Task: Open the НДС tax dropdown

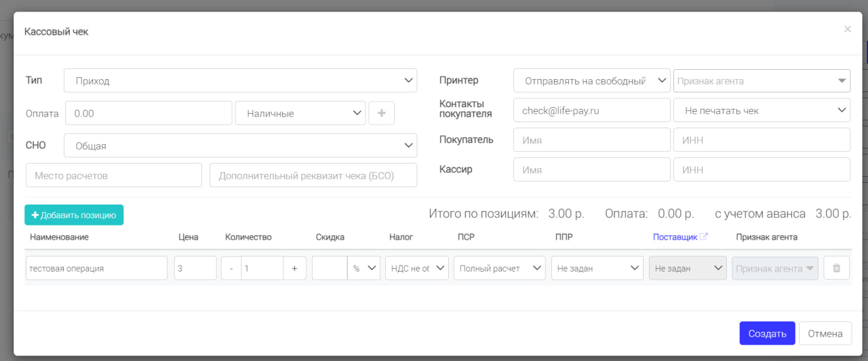Action: (416, 268)
